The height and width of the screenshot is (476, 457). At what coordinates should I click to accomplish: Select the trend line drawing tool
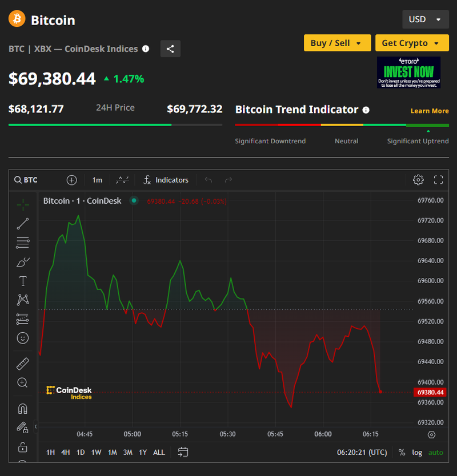point(23,224)
